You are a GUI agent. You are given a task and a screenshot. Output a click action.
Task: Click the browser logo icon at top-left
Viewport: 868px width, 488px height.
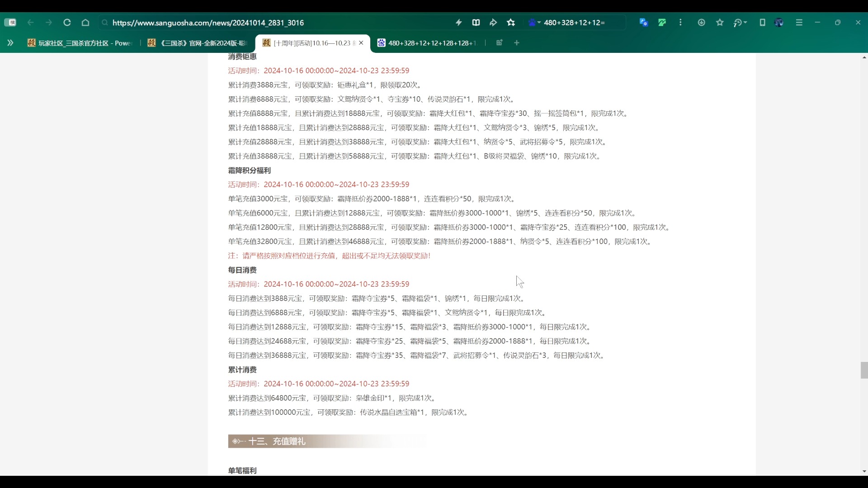(x=10, y=23)
